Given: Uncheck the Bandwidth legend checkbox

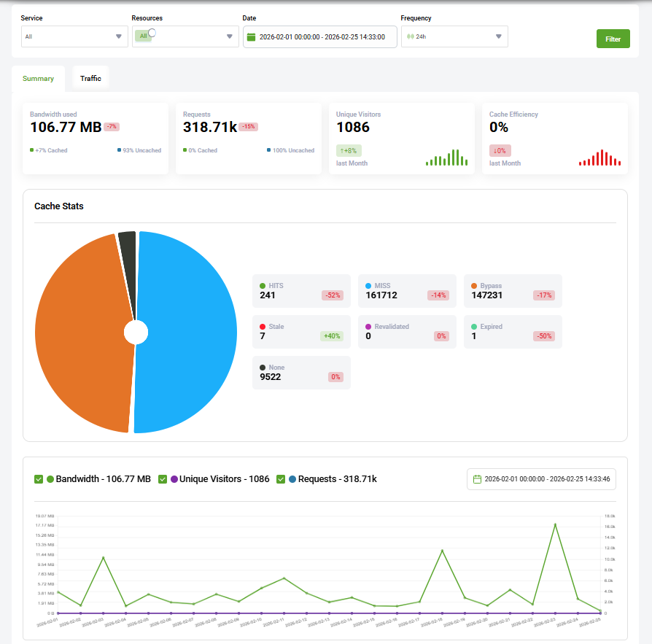Looking at the screenshot, I should [x=39, y=479].
